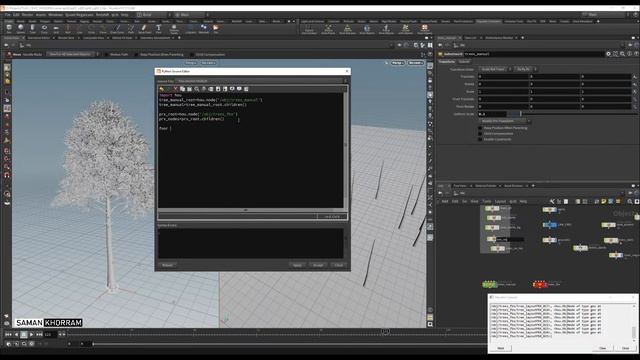Toggle Child Compensation checkbox in parameter pane
Screen dimensions: 640x360
pyautogui.click(x=480, y=133)
